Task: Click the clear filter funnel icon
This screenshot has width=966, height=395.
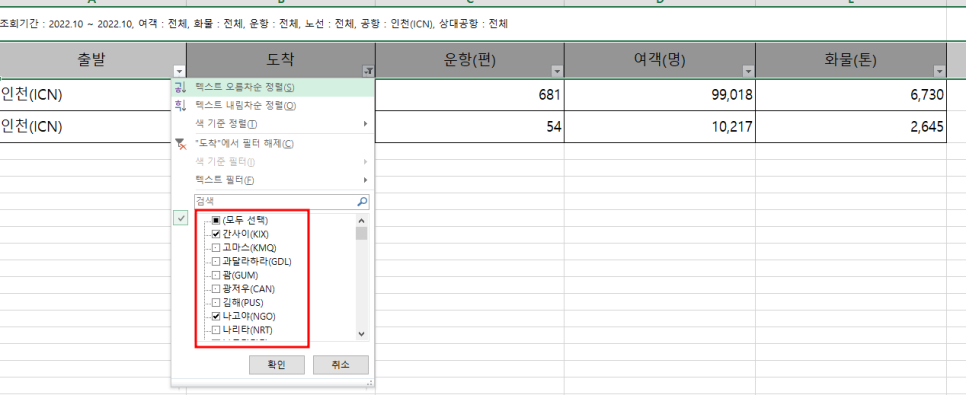Action: [180, 144]
